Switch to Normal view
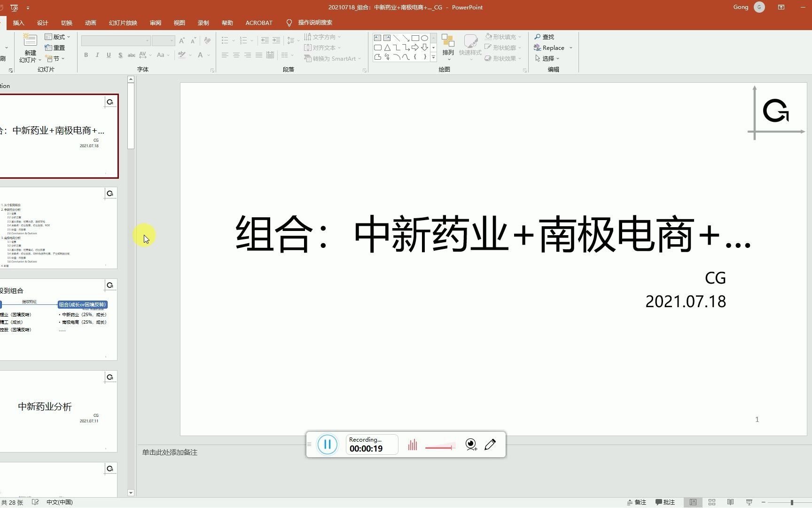The height and width of the screenshot is (508, 812). coord(693,502)
